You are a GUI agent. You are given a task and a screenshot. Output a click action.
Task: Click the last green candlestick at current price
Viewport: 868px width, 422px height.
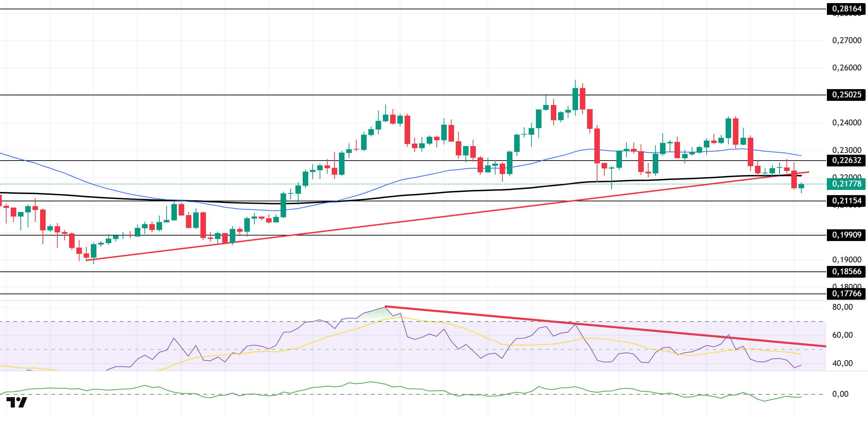[801, 187]
